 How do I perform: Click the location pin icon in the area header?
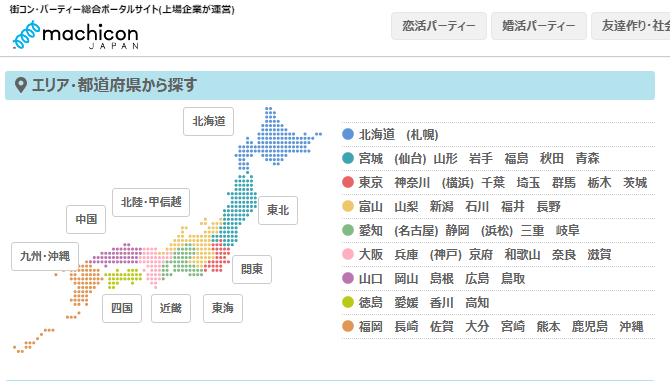point(21,85)
